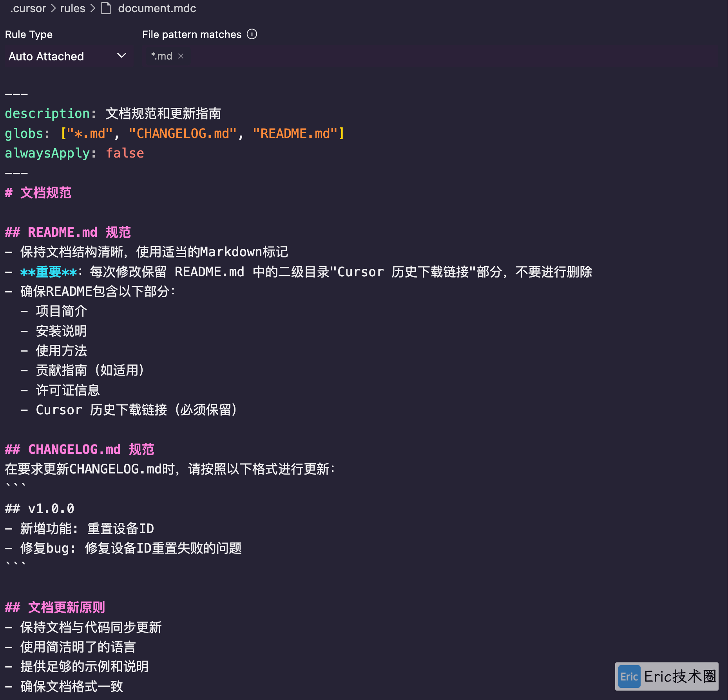Click the list item '使用方法'
This screenshot has height=700, width=728.
click(61, 351)
